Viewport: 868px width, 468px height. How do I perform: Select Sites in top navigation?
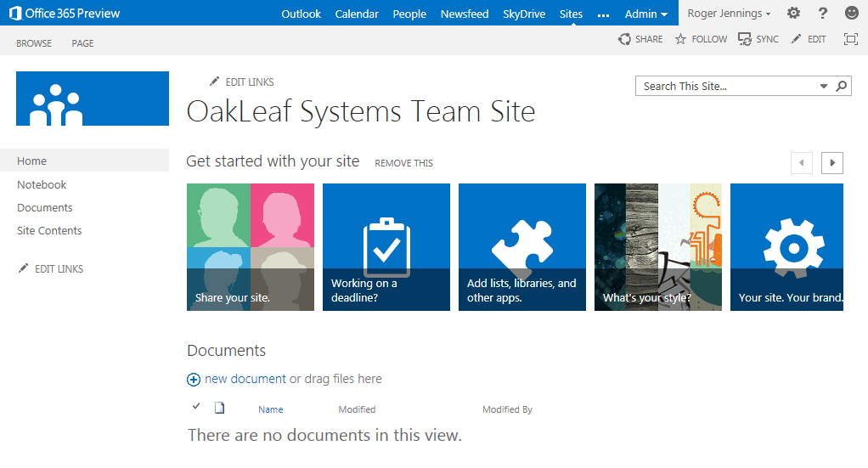coord(571,14)
